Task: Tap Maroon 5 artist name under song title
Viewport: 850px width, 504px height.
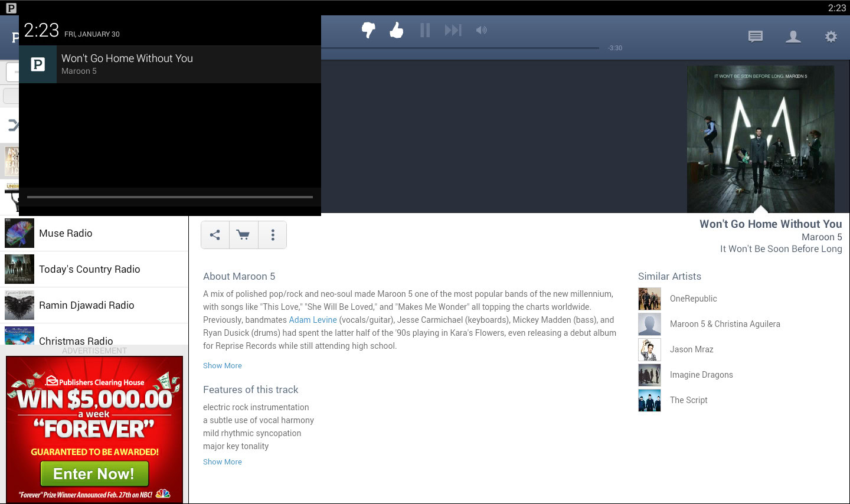Action: 822,237
